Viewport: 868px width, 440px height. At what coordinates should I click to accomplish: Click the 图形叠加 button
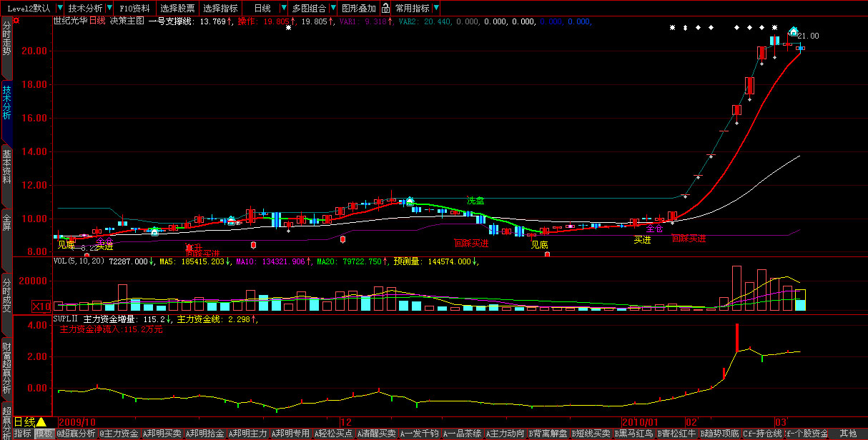pos(359,9)
